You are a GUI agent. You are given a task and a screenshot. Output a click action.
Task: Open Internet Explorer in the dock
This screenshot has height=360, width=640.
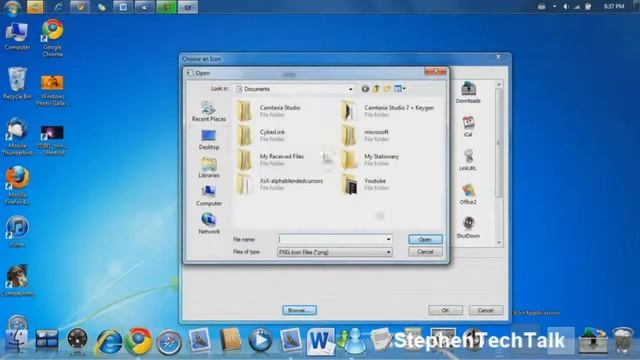(x=108, y=341)
